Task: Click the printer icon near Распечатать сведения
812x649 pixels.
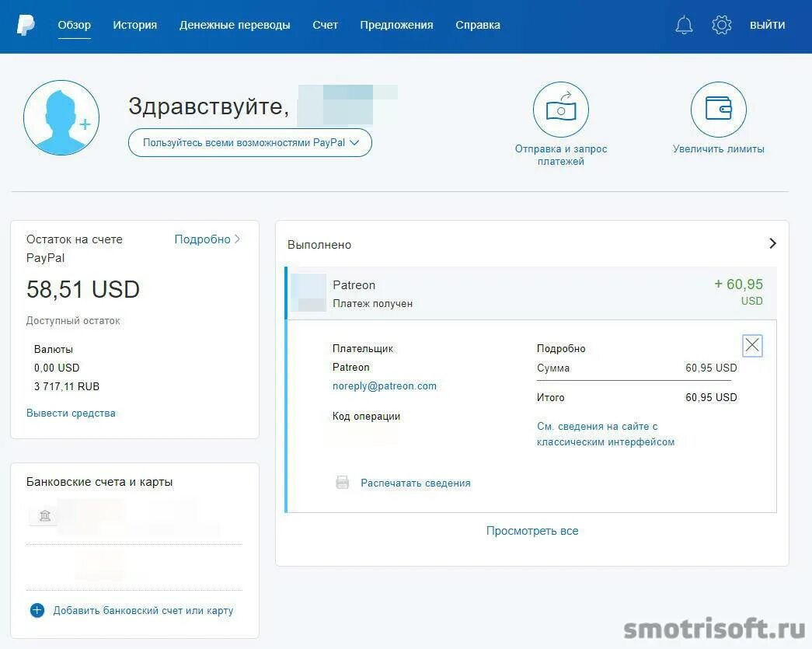Action: click(343, 482)
